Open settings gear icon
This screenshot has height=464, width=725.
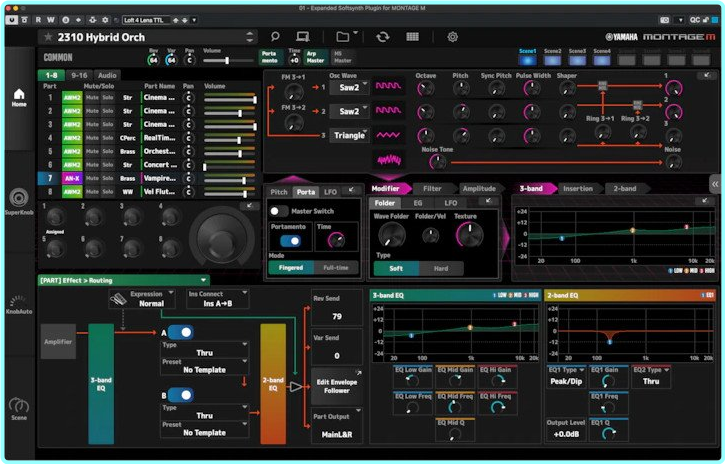(453, 37)
